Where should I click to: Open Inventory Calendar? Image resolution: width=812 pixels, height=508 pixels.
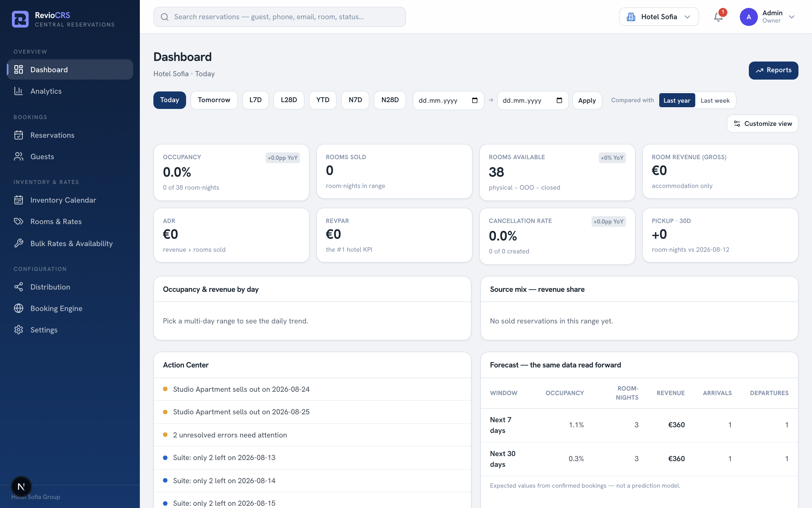(x=70, y=200)
